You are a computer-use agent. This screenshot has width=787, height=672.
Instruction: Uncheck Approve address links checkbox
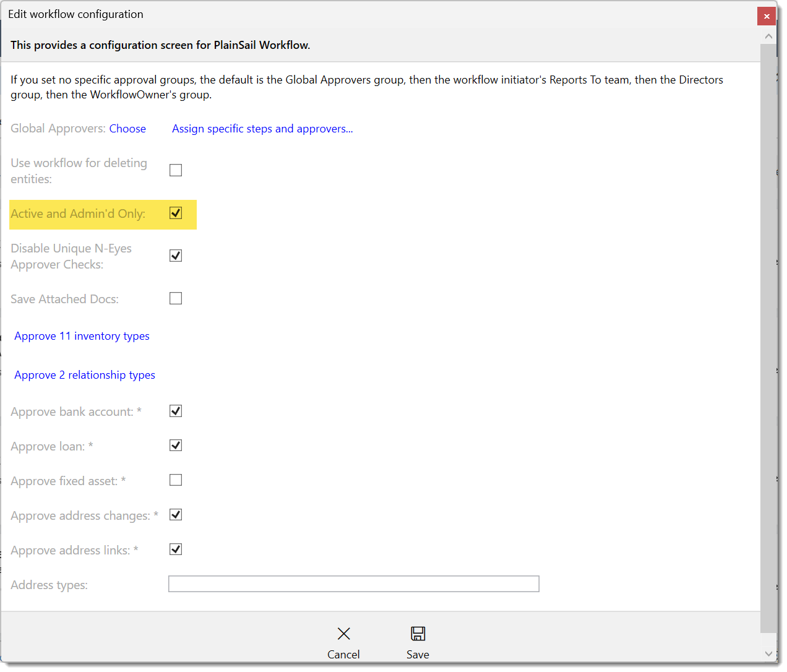(176, 549)
